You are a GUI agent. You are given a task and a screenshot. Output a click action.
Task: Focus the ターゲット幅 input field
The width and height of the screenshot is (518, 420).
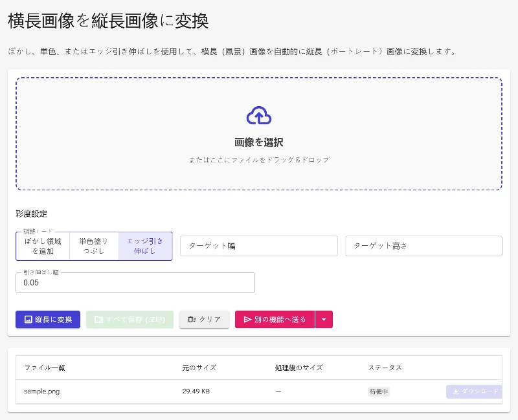coord(258,246)
